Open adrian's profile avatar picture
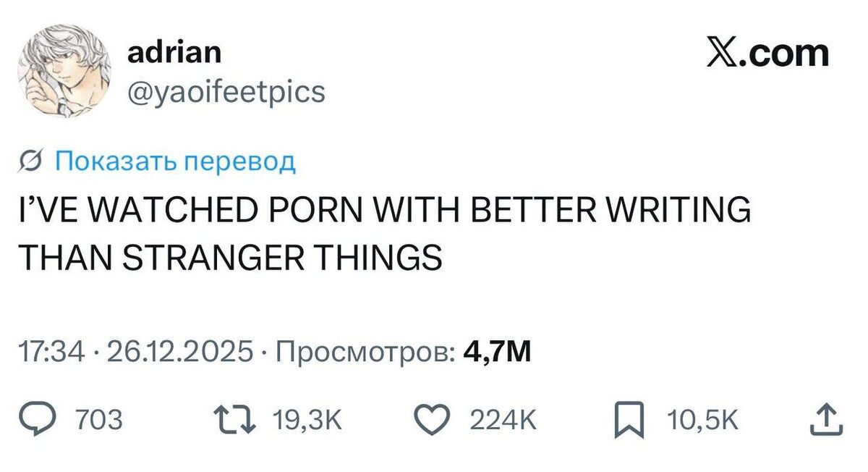Viewport: 868px width, 472px height. coord(69,73)
